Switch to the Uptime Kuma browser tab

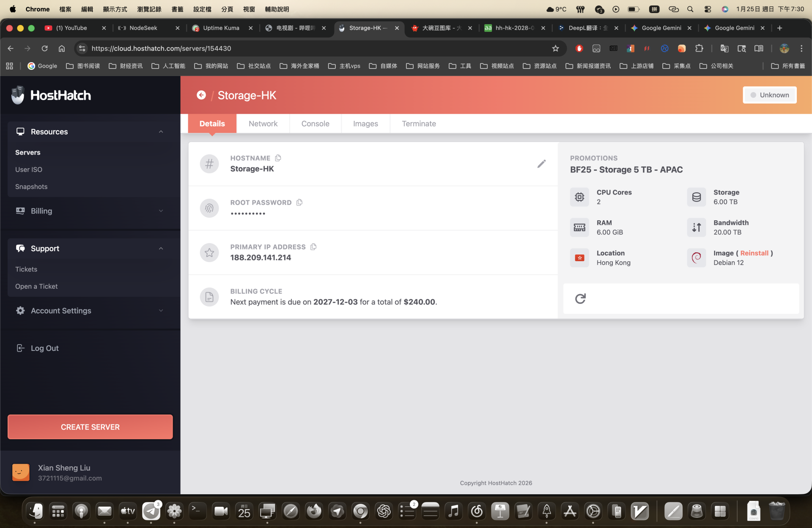222,28
